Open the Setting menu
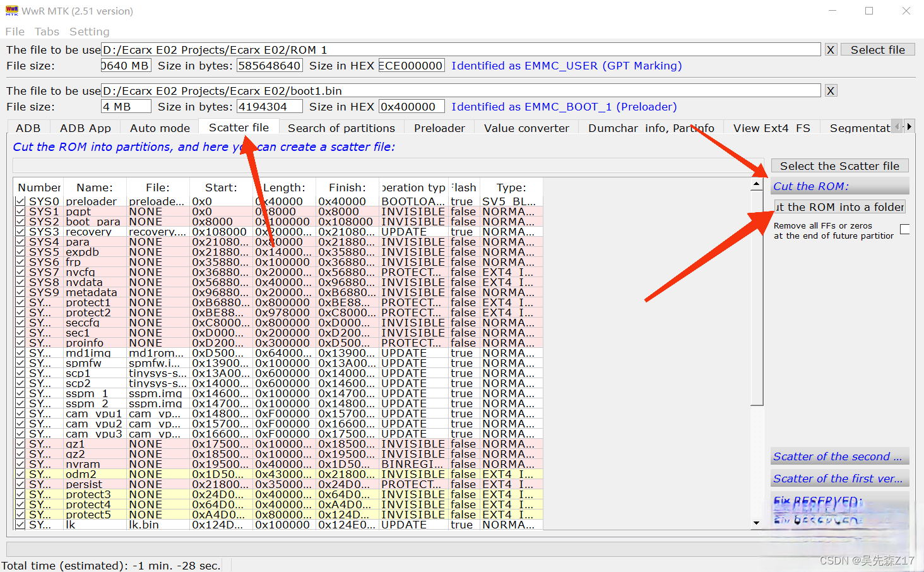 tap(89, 32)
